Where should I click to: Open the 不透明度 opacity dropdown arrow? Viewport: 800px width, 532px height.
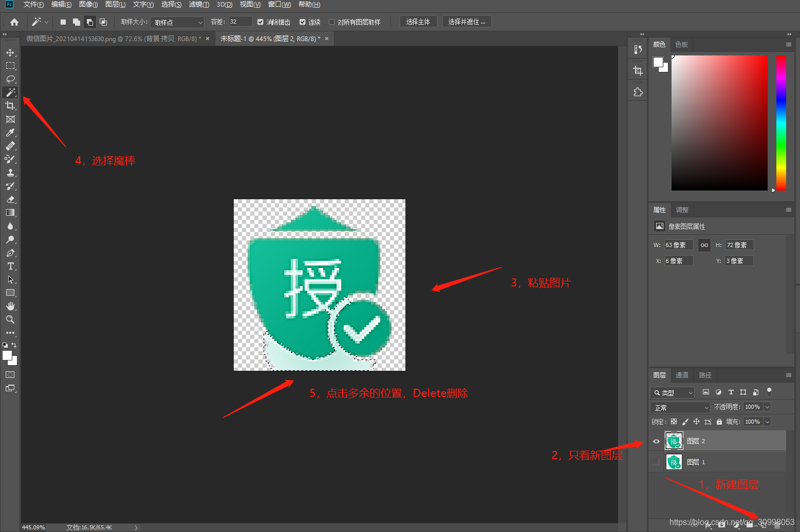pos(767,407)
